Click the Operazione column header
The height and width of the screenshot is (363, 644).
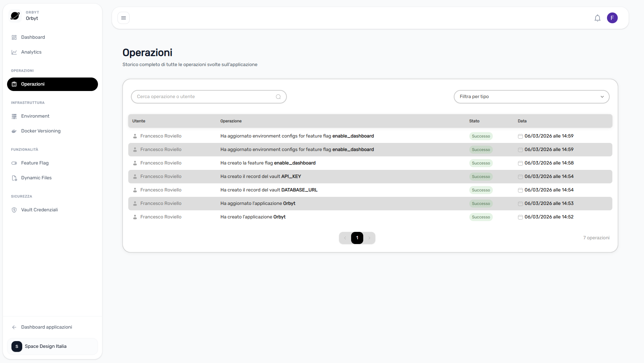[231, 121]
